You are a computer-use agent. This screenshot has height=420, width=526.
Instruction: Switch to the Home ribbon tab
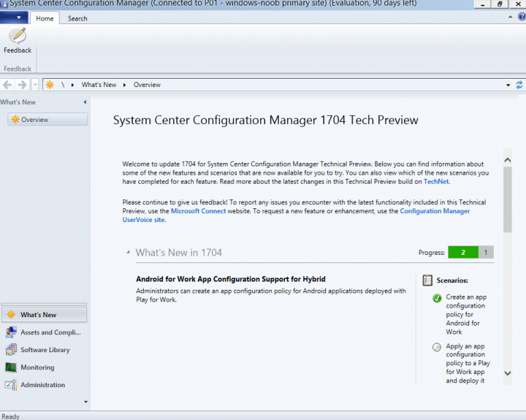point(45,18)
